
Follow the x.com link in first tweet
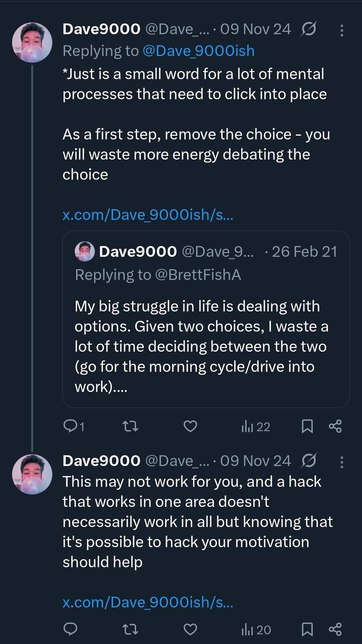tap(148, 215)
